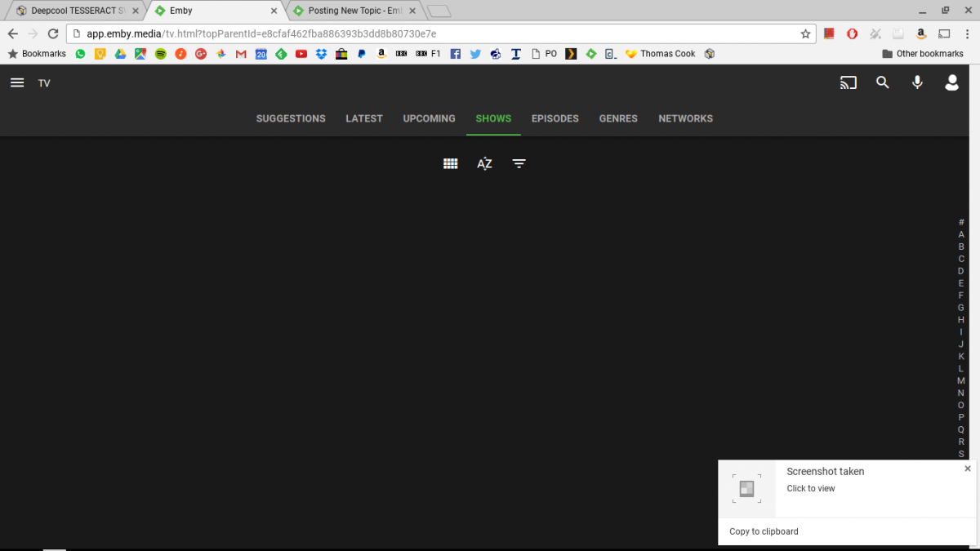This screenshot has width=980, height=551.
Task: Open the Gmail bookmark
Action: pyautogui.click(x=241, y=54)
